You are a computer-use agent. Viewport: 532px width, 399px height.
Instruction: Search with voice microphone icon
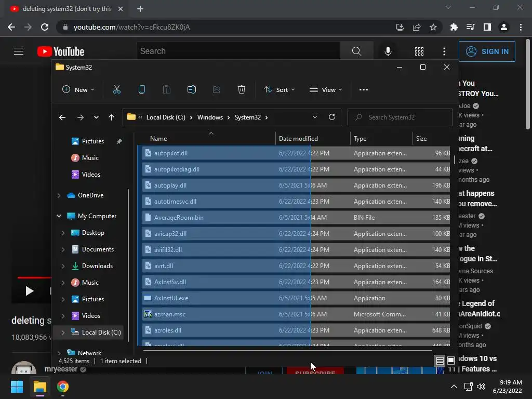(388, 51)
